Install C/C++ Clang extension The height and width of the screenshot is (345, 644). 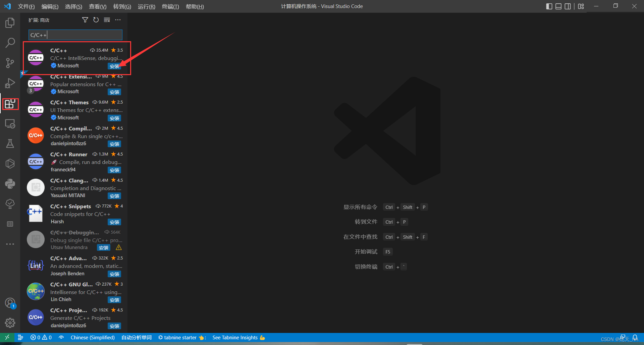pos(114,196)
